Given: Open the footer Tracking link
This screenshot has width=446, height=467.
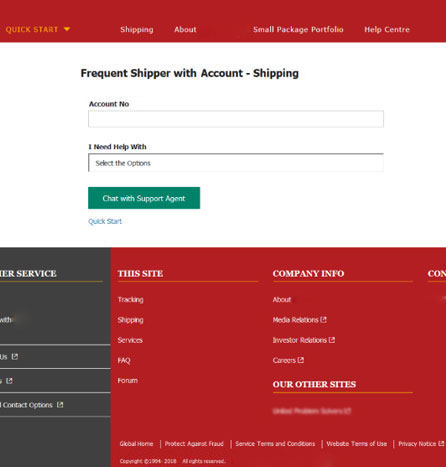Looking at the screenshot, I should (130, 300).
